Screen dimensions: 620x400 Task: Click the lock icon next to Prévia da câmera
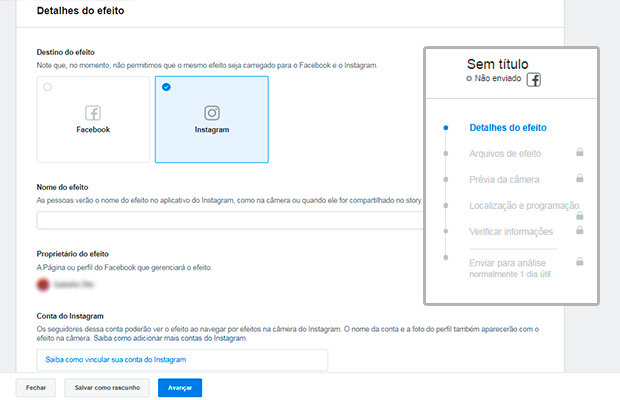point(580,178)
